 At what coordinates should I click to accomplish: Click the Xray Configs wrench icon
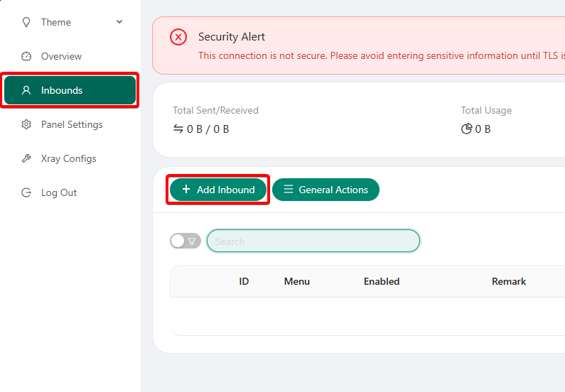(x=26, y=158)
